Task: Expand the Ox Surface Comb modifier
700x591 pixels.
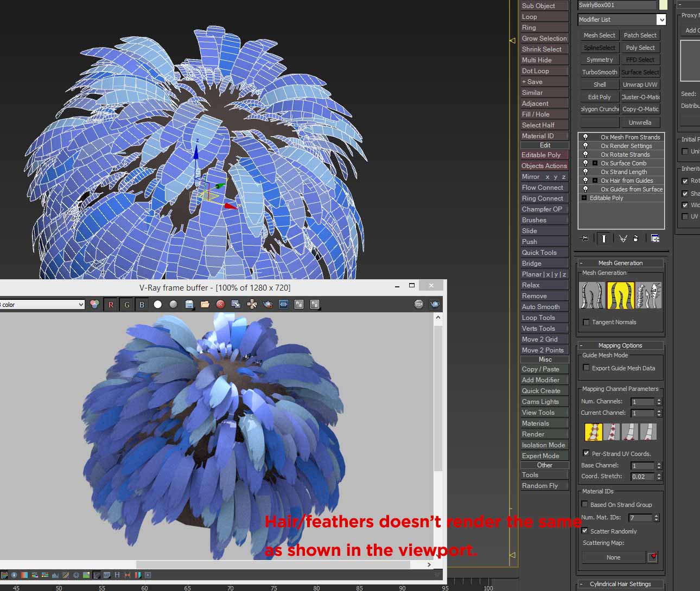Action: [x=595, y=163]
